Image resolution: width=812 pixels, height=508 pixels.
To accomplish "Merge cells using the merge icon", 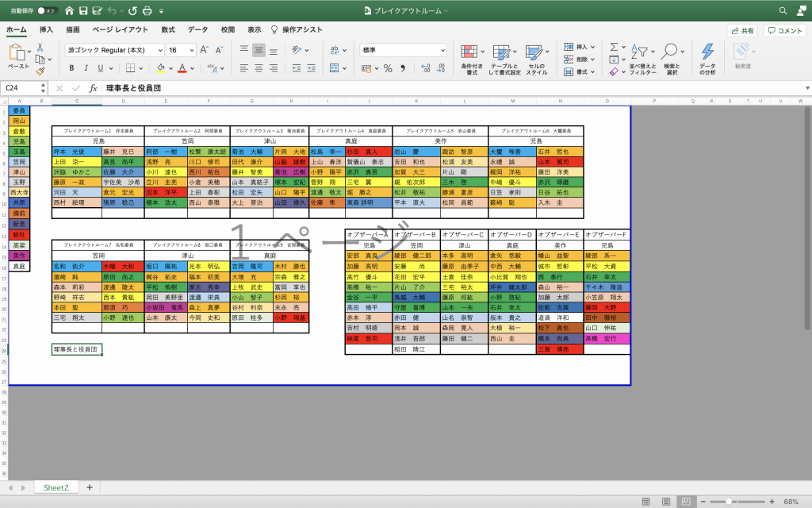I will 335,68.
